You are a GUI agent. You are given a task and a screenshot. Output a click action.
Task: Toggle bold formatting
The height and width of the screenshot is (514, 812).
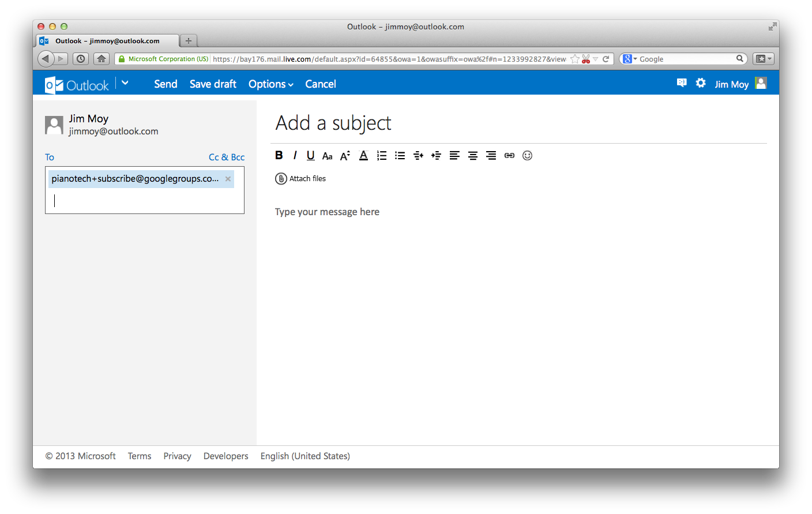click(x=279, y=155)
